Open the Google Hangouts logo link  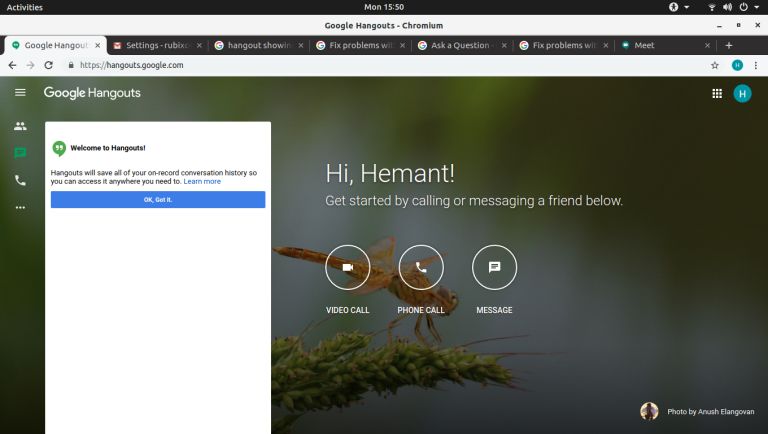pyautogui.click(x=92, y=93)
